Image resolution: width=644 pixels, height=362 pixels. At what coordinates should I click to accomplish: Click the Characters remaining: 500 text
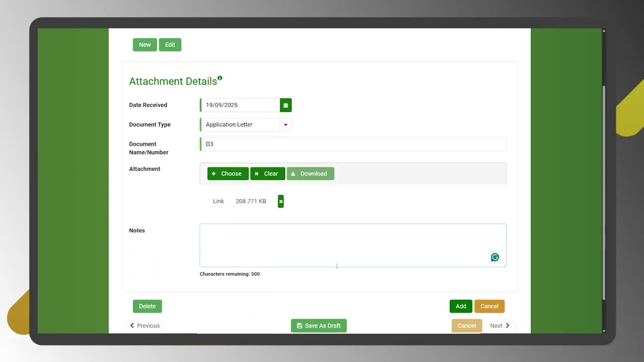coord(230,274)
